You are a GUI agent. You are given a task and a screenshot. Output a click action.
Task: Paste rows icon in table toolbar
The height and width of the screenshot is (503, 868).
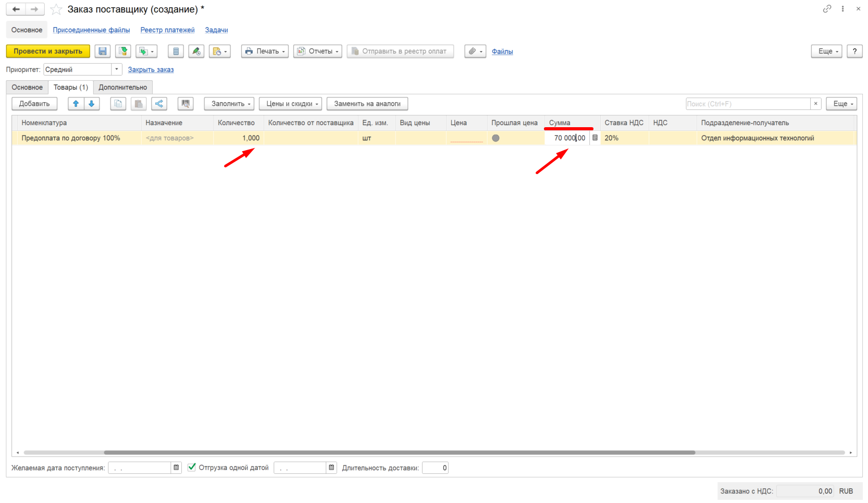tap(139, 104)
